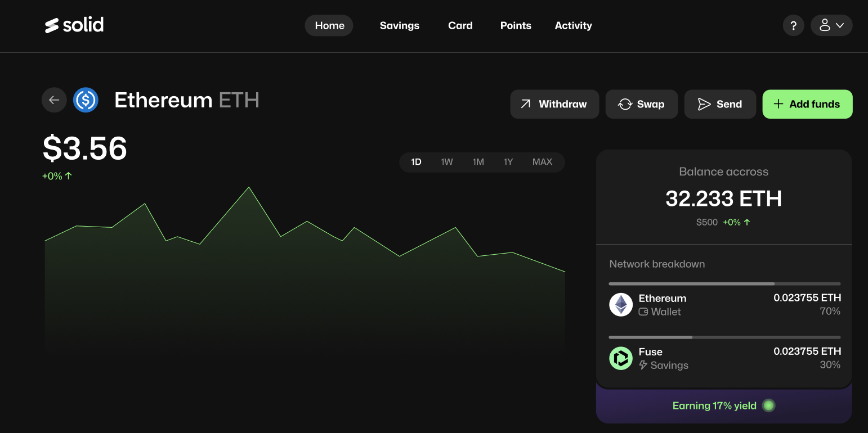The image size is (868, 433).
Task: Go to the Points tab
Action: 516,25
